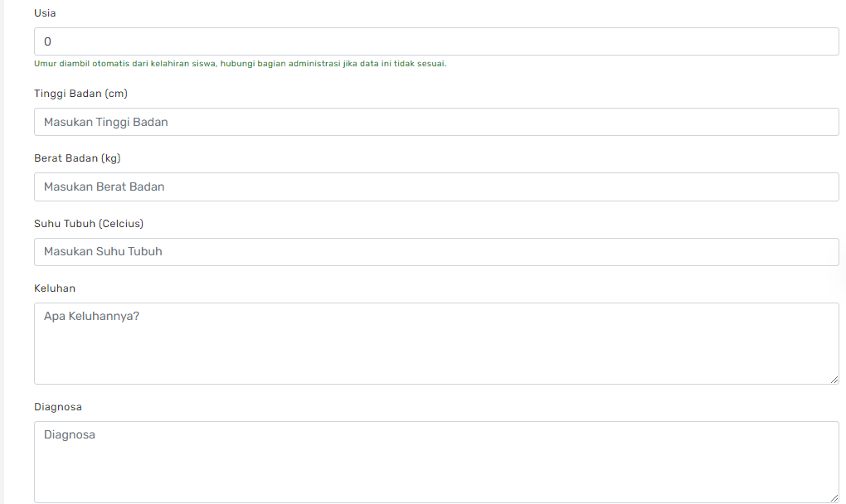Click the gray strip at left page edge

tap(2, 252)
